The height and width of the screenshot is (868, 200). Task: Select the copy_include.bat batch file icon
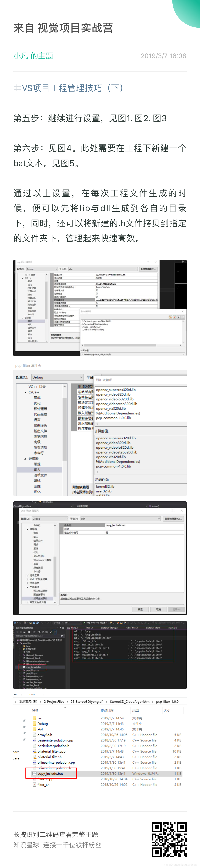pos(34,773)
